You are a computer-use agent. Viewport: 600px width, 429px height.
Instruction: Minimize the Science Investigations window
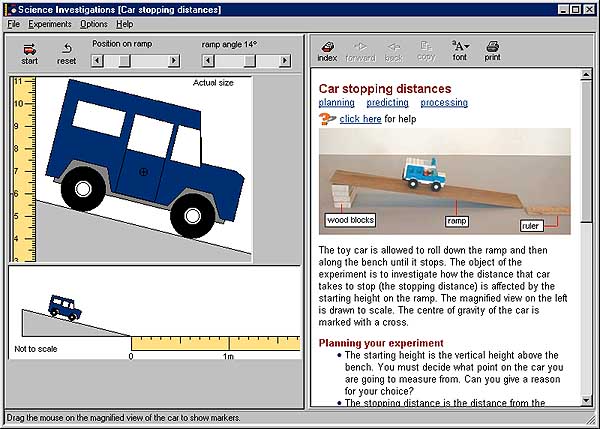tap(563, 10)
